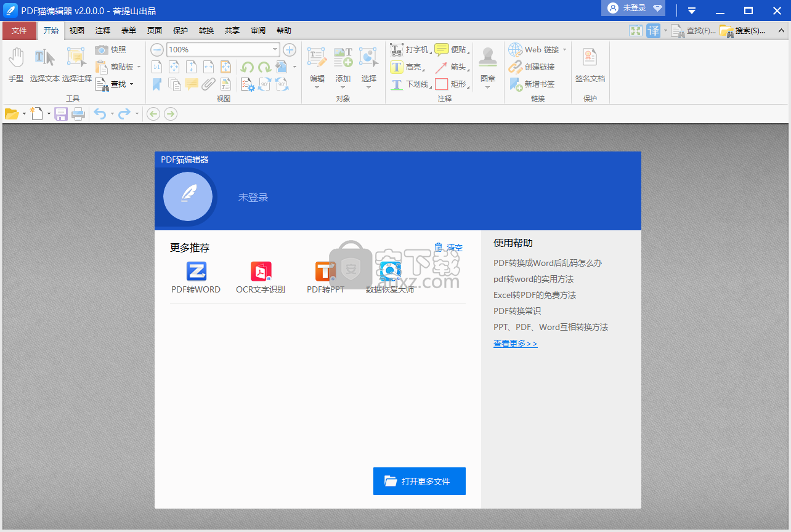This screenshot has height=532, width=791.
Task: Expand the Find (查找) dropdown in Tools
Action: (131, 84)
